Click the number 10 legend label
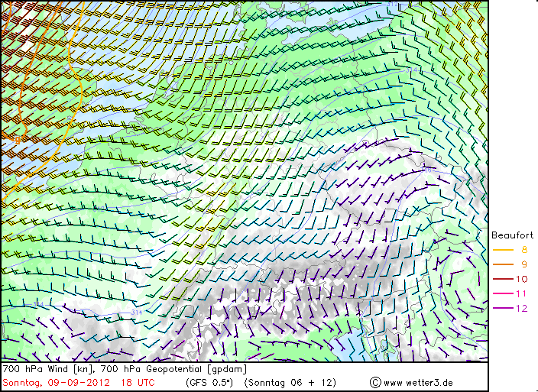 pyautogui.click(x=522, y=279)
